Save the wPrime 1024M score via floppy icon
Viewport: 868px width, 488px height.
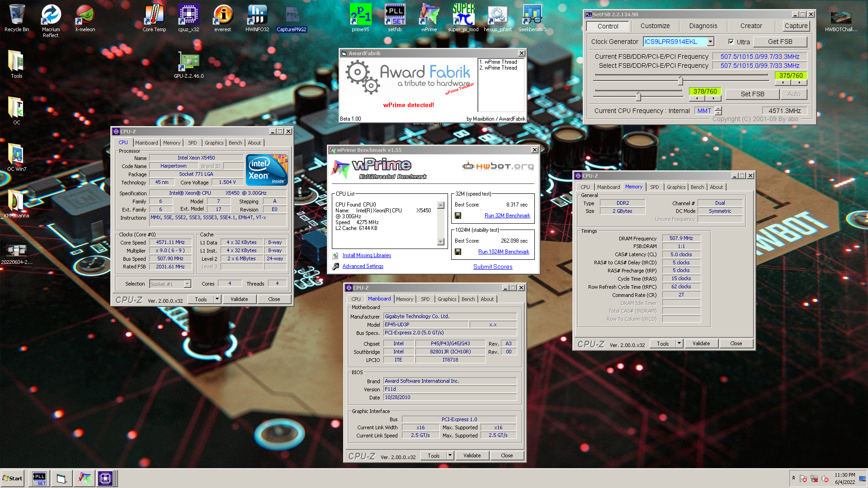pyautogui.click(x=458, y=252)
